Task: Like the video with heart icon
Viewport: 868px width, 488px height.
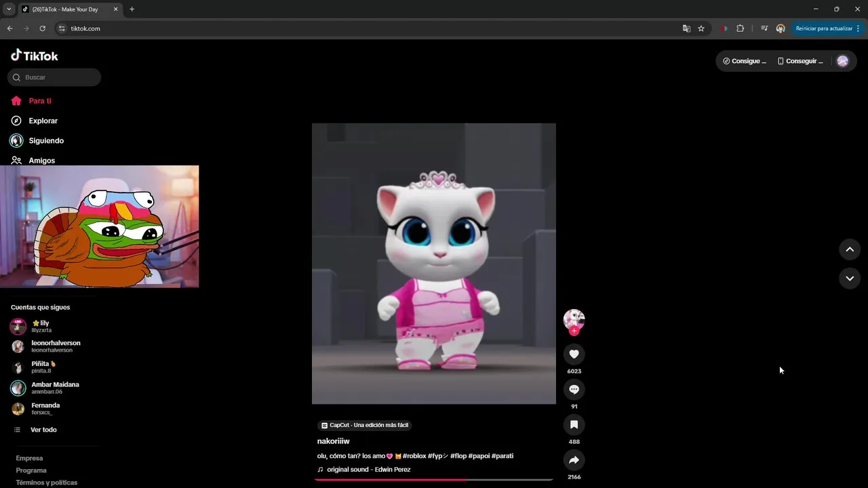Action: click(x=574, y=354)
